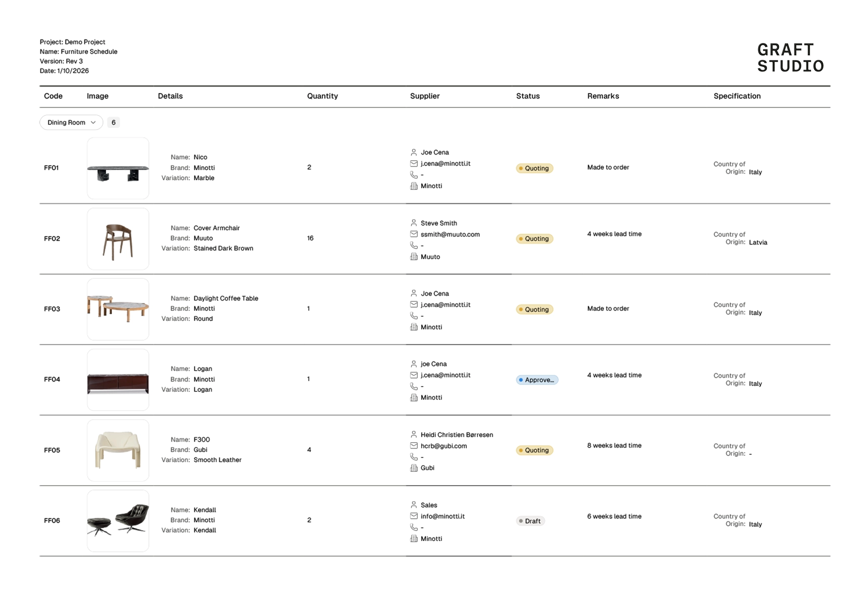868x599 pixels.
Task: Open the Cover Armchair thumbnail image
Action: coord(118,239)
